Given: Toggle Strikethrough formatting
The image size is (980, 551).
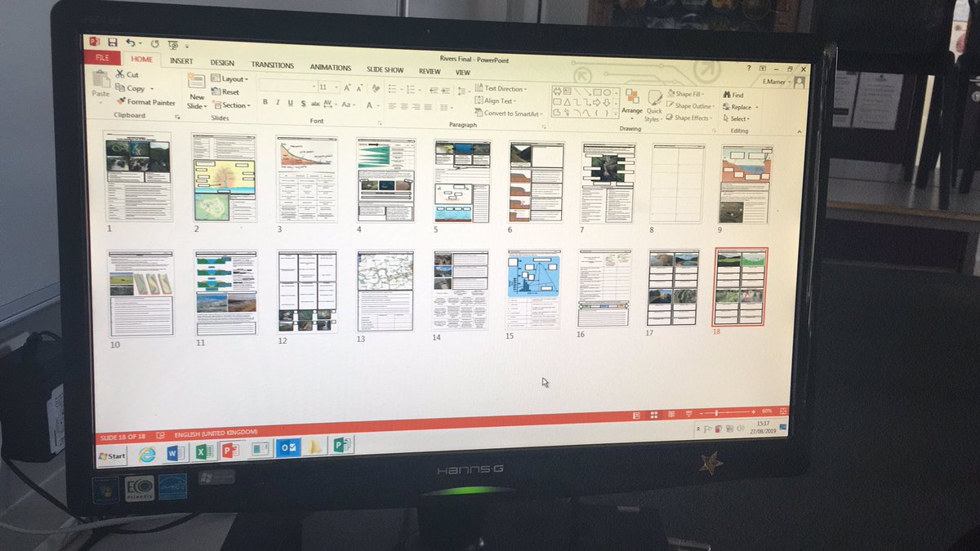Looking at the screenshot, I should point(316,104).
